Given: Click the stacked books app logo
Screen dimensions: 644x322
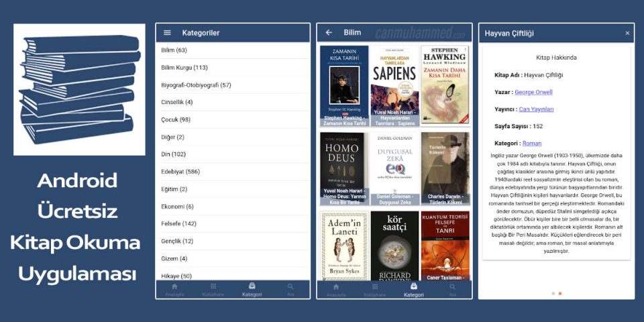Looking at the screenshot, I should click(x=79, y=89).
